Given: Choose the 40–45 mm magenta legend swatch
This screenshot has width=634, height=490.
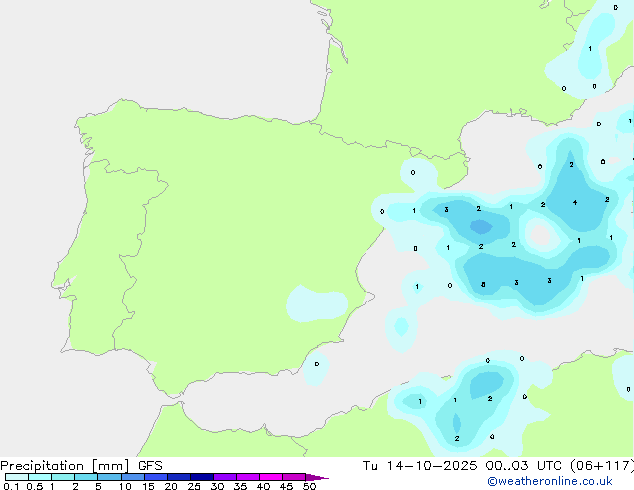Looking at the screenshot, I should [271, 477].
